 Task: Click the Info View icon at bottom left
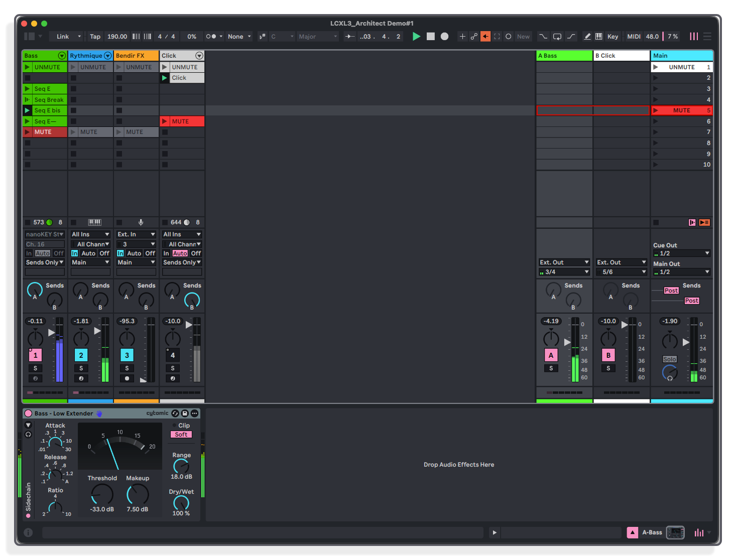click(28, 532)
